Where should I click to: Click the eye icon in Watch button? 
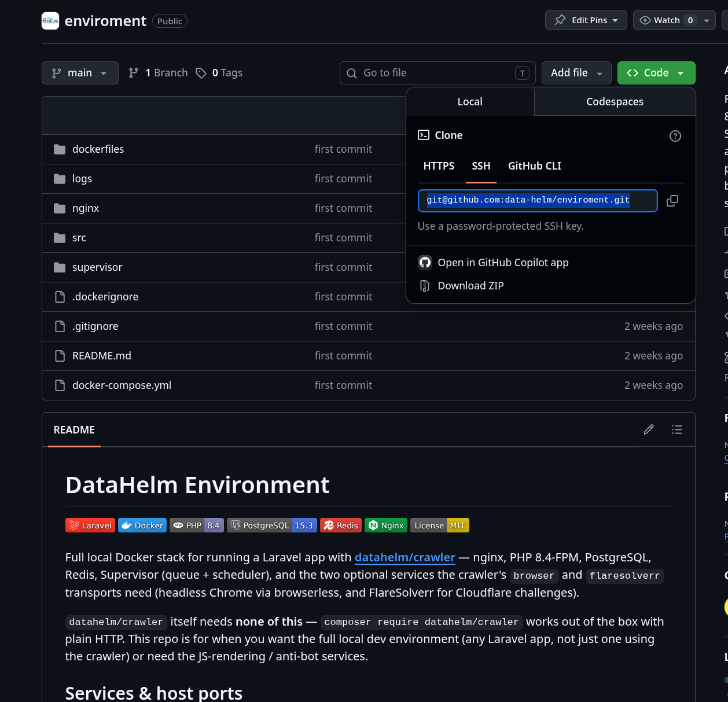(645, 20)
